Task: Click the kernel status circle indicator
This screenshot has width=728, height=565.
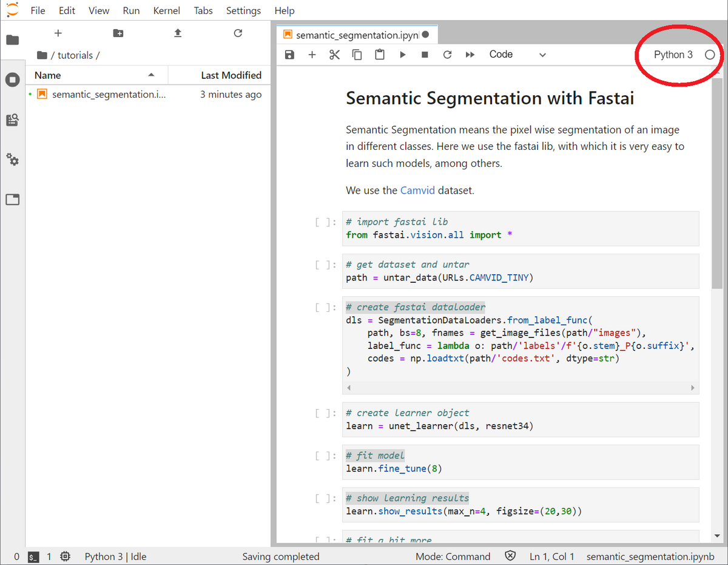Action: pos(710,55)
